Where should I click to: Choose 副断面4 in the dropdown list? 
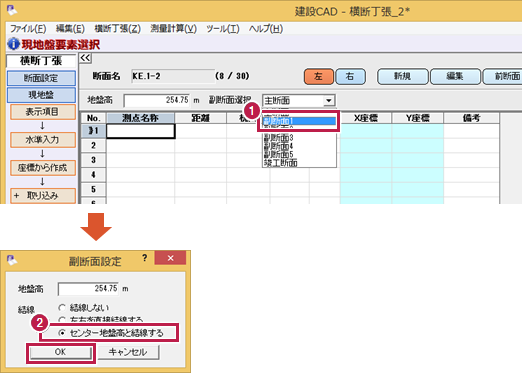(x=299, y=146)
